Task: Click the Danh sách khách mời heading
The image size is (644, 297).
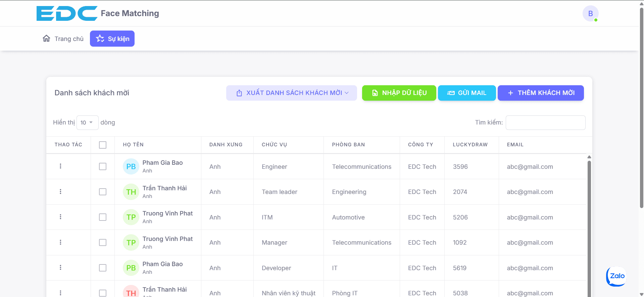Action: (x=92, y=93)
